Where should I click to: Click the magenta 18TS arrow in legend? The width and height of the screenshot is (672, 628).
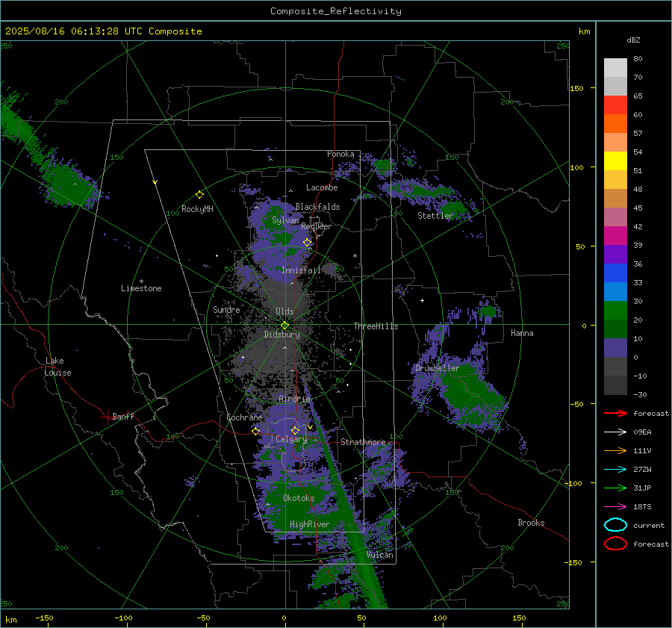pyautogui.click(x=615, y=507)
